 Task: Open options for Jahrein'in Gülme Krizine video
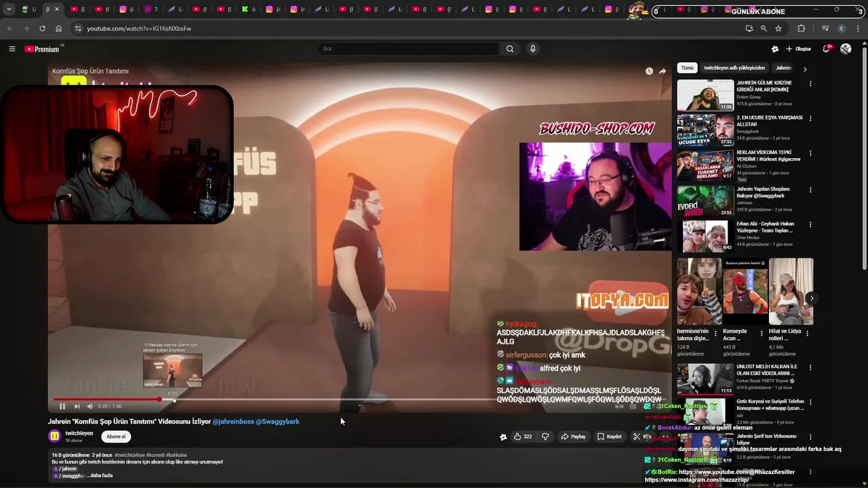pos(810,83)
